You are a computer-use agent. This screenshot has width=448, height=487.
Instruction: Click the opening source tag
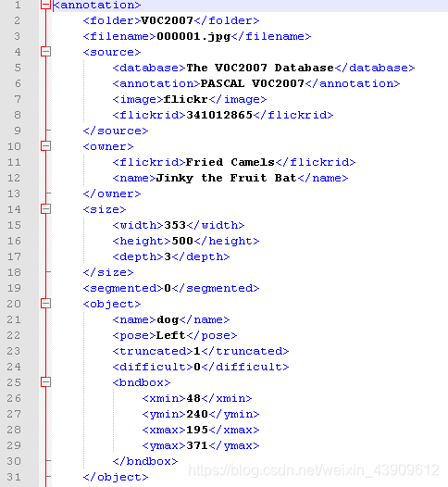[112, 52]
